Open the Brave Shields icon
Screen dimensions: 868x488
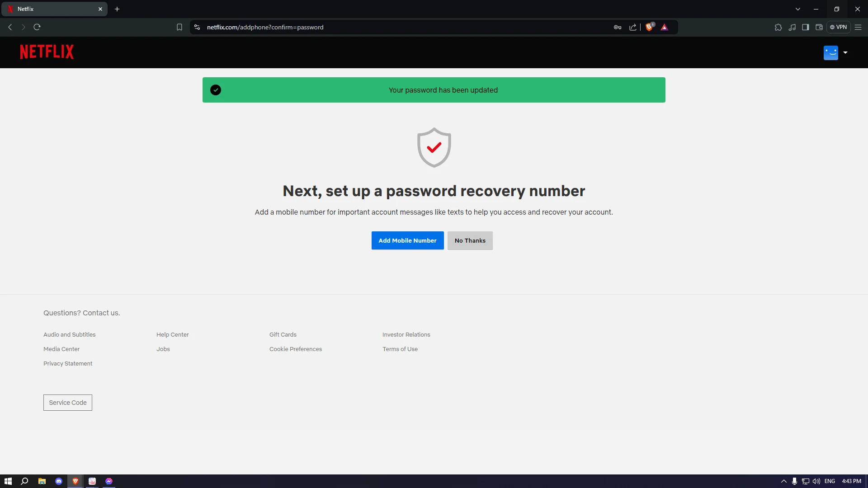point(650,27)
